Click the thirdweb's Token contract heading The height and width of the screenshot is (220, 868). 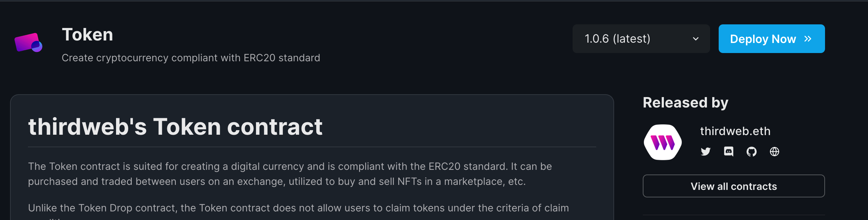[x=175, y=126]
